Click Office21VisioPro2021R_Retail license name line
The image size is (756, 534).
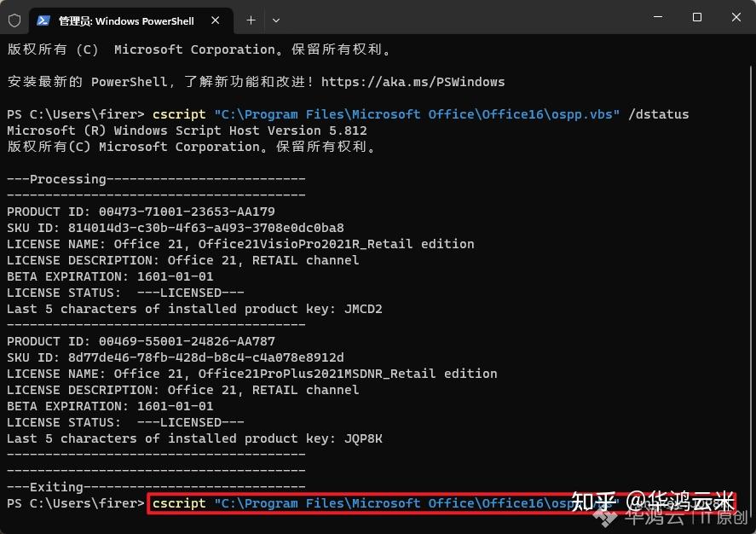[x=240, y=244]
